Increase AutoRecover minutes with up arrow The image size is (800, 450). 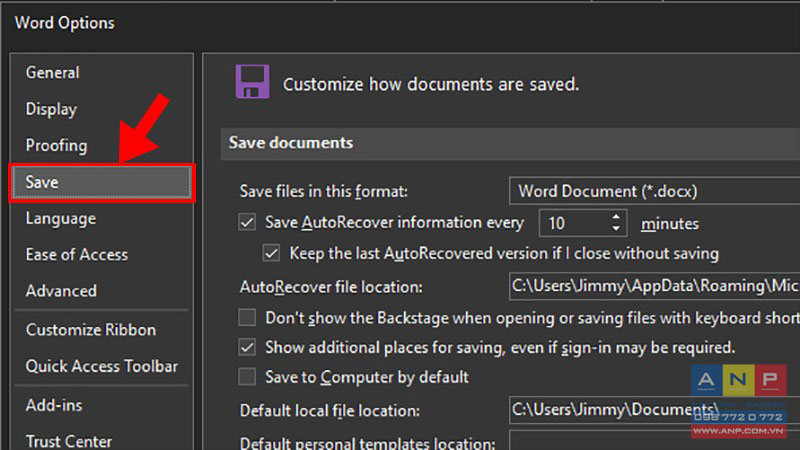616,217
